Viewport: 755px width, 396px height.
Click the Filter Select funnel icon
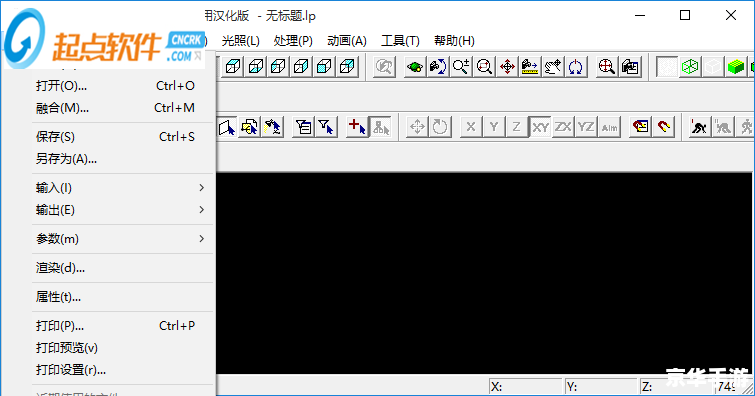pyautogui.click(x=326, y=127)
